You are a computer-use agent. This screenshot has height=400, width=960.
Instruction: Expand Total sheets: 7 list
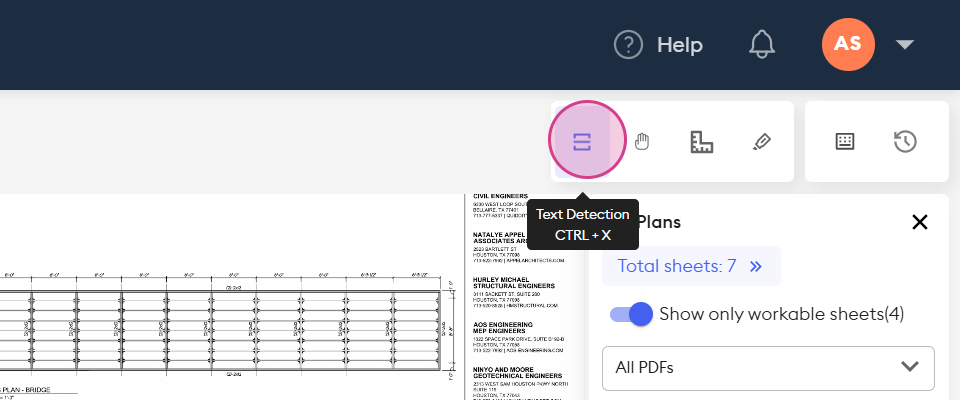tap(691, 266)
